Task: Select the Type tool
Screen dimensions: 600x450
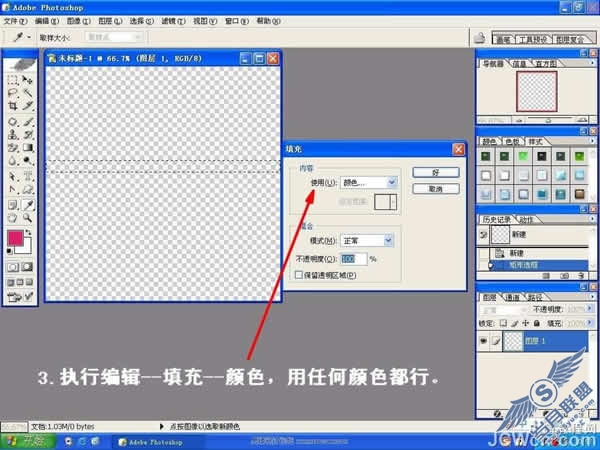Action: pyautogui.click(x=28, y=176)
